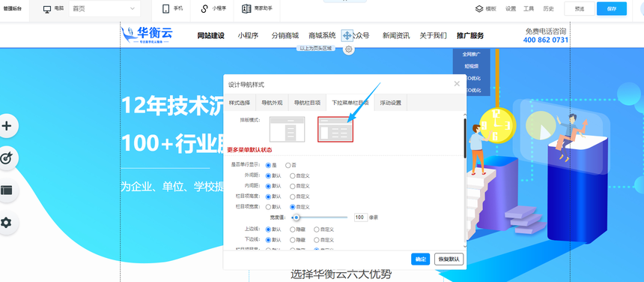The image size is (644, 282).
Task: Set 内间距 to 自定义
Action: click(293, 186)
